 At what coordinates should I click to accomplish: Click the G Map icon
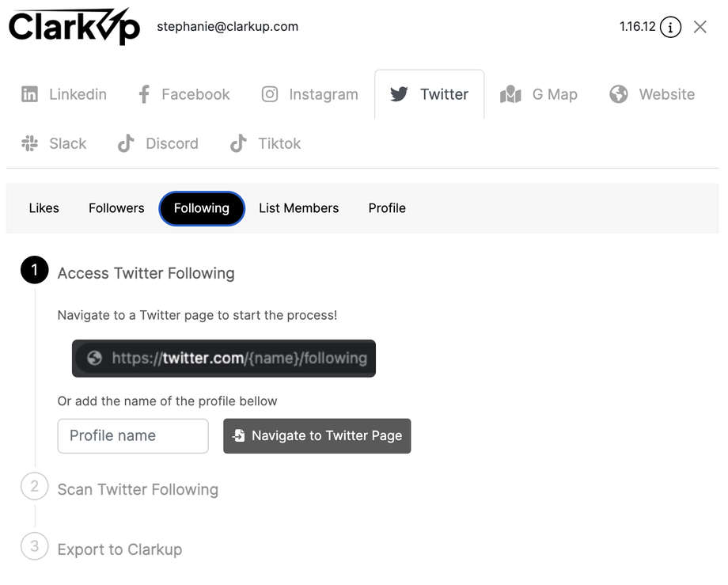click(510, 95)
